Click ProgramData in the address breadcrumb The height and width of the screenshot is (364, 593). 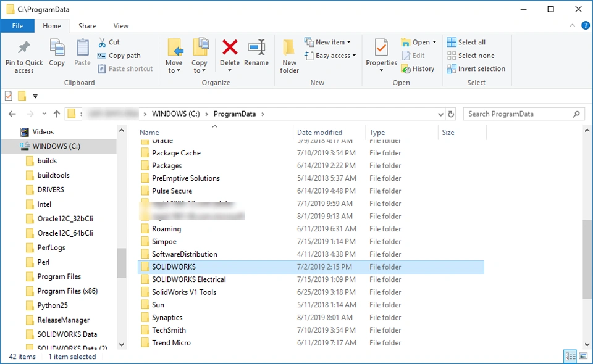[235, 114]
